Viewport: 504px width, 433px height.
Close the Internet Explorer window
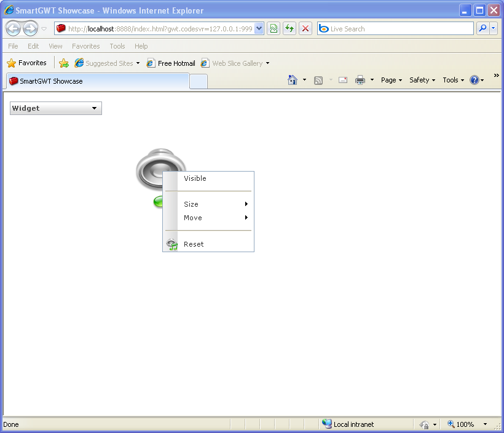click(x=494, y=10)
